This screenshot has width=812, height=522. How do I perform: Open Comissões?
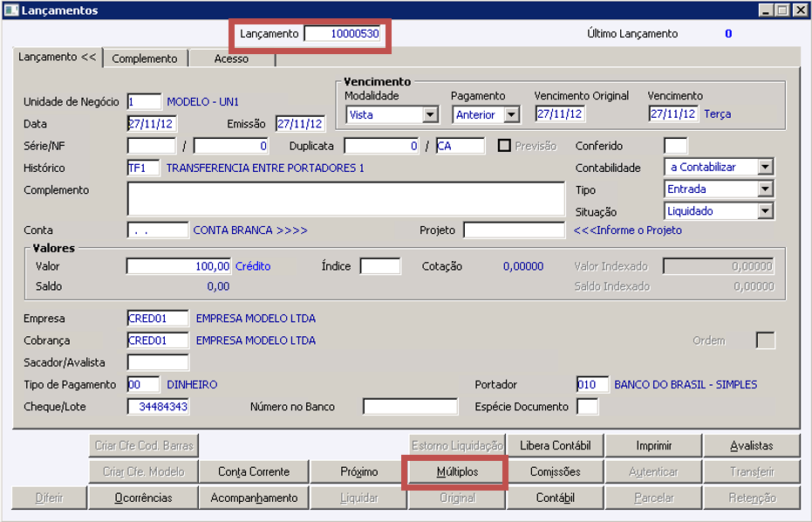pyautogui.click(x=555, y=471)
